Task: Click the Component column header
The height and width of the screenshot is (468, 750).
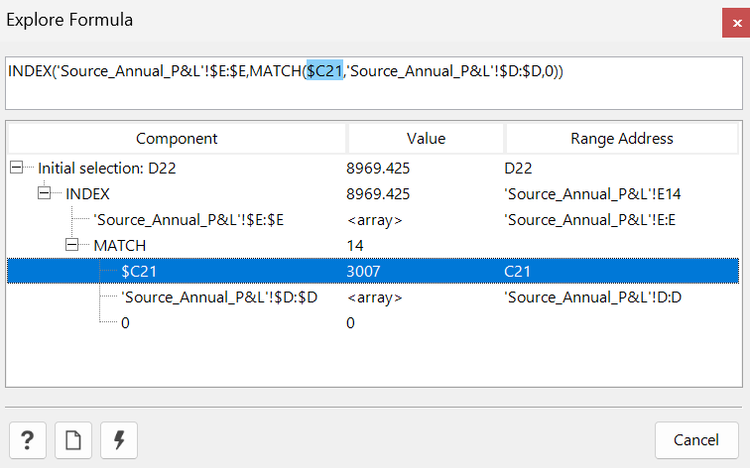Action: click(177, 139)
